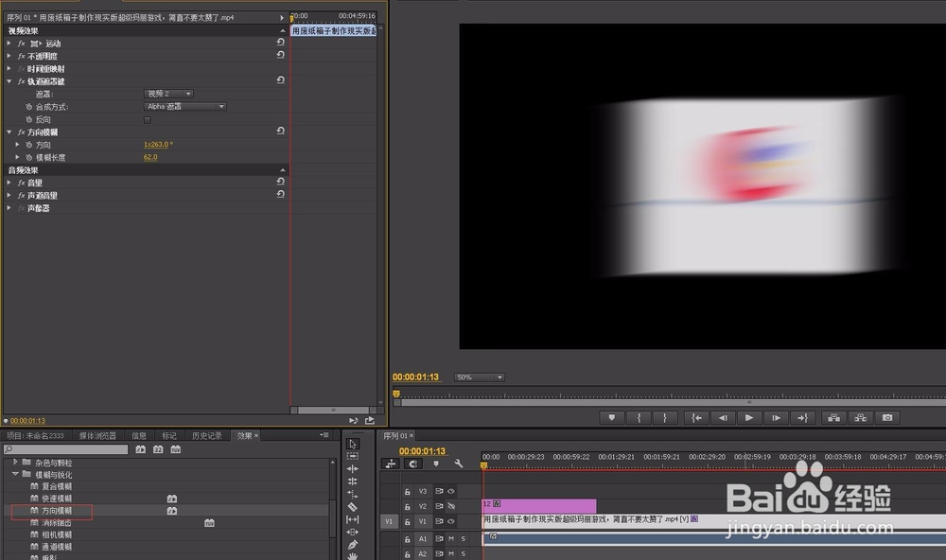Reset the 音量 effect

point(281,182)
